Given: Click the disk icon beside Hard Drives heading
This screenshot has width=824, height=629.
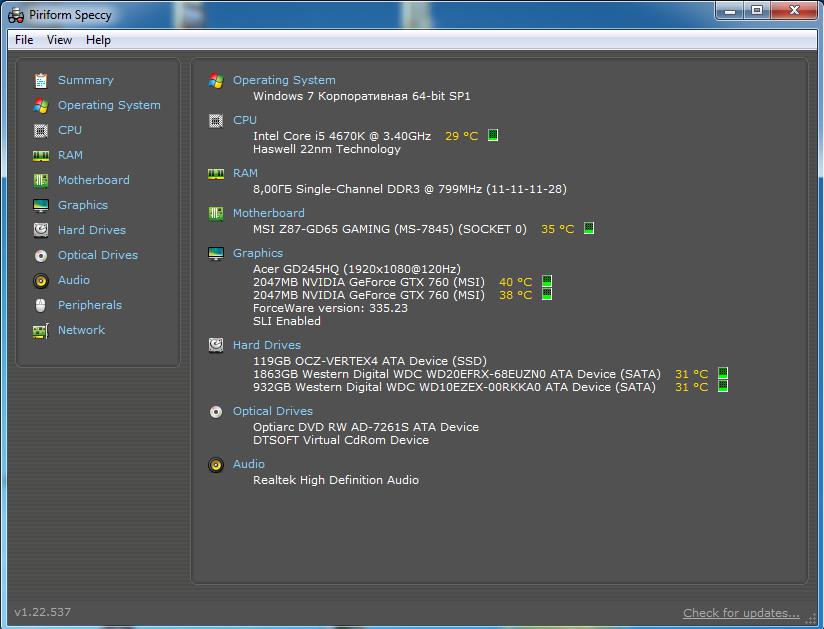Looking at the screenshot, I should 216,345.
